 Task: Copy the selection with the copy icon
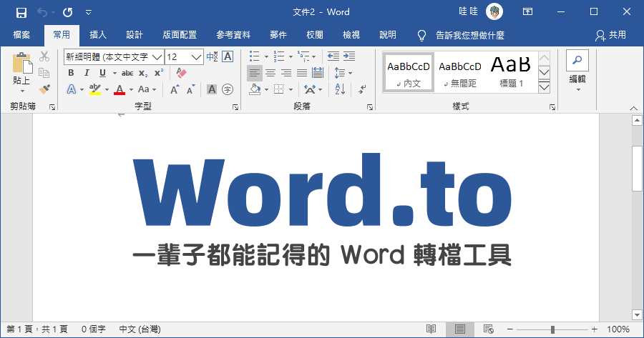click(x=44, y=73)
